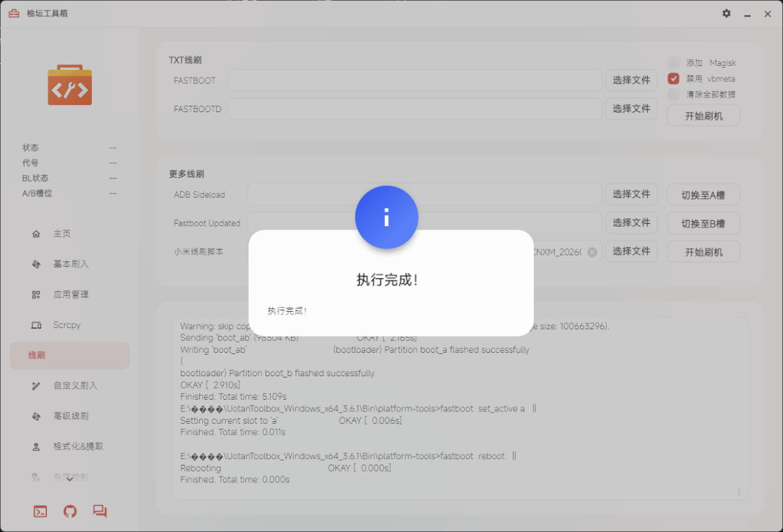783x532 pixels.
Task: Choose file for ADB Sideload
Action: pos(632,194)
